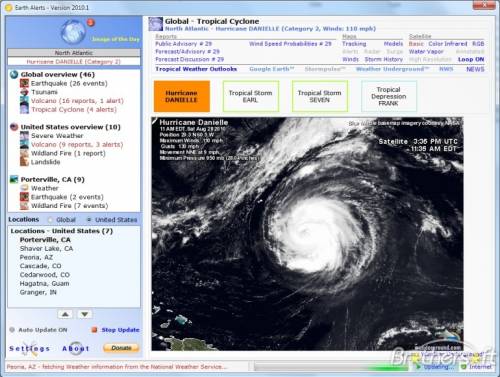Image resolution: width=500 pixels, height=377 pixels.
Task: Switch to the Tropical Storm EARL tab
Action: click(x=251, y=96)
